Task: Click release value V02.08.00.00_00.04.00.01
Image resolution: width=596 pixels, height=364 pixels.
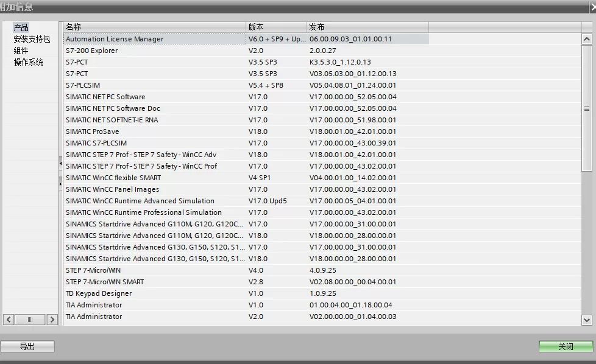Action: click(353, 282)
